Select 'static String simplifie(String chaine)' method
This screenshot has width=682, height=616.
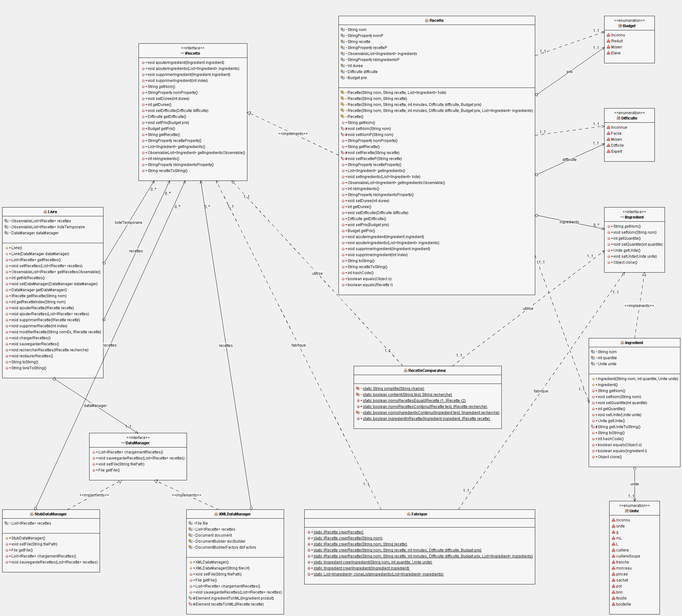[x=393, y=389]
